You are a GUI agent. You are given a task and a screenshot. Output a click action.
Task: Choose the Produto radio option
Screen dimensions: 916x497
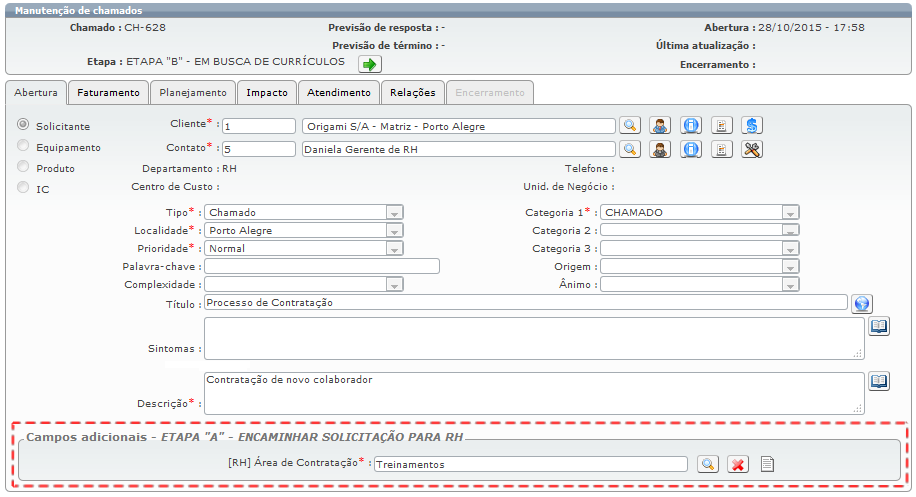pyautogui.click(x=23, y=168)
